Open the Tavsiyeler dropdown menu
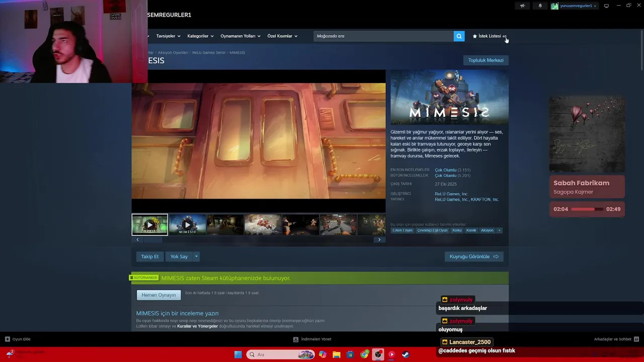This screenshot has width=644, height=362. pyautogui.click(x=168, y=36)
